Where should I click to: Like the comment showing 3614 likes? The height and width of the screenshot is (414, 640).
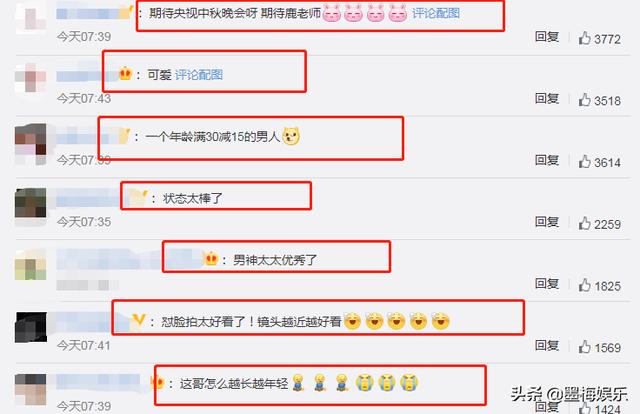pos(584,162)
